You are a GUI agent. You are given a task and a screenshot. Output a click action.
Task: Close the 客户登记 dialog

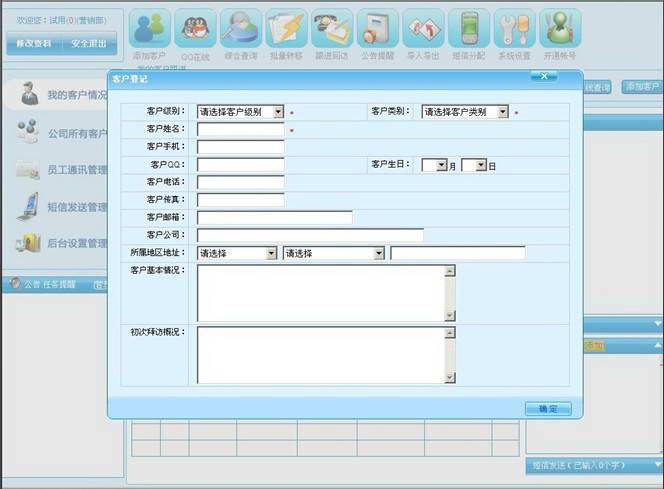544,76
